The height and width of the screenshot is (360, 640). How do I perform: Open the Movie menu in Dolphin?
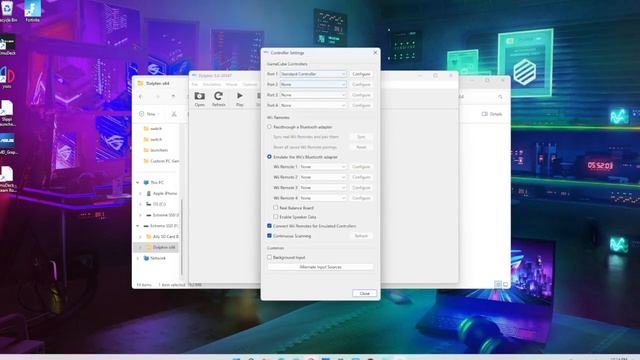point(231,84)
